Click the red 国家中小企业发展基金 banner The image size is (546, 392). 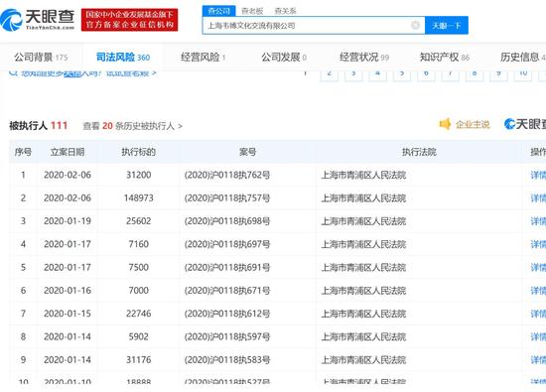click(129, 20)
